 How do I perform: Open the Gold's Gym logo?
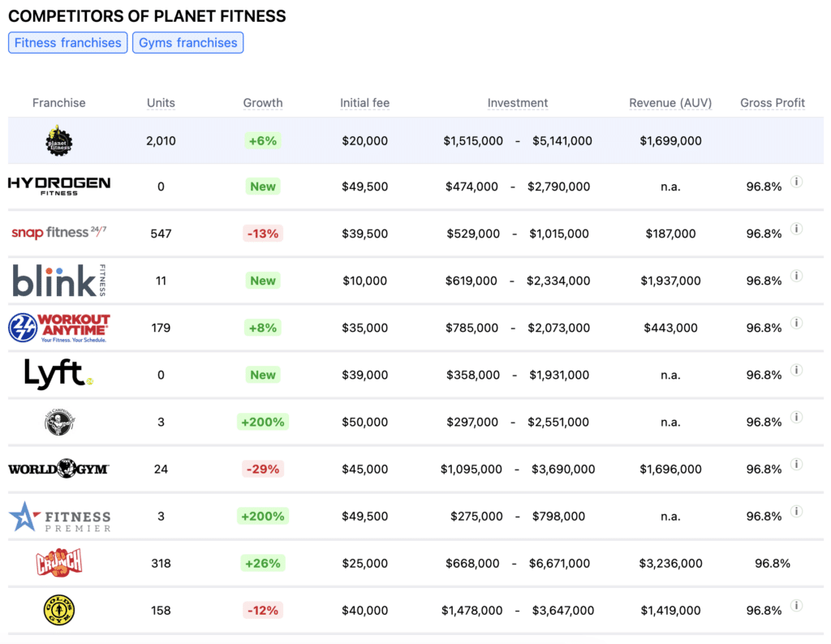(x=58, y=610)
